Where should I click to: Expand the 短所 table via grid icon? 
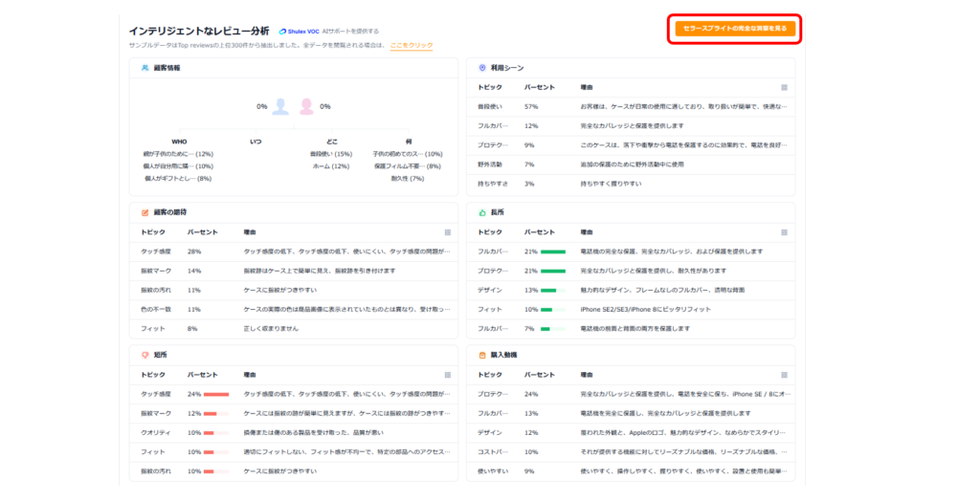[447, 375]
